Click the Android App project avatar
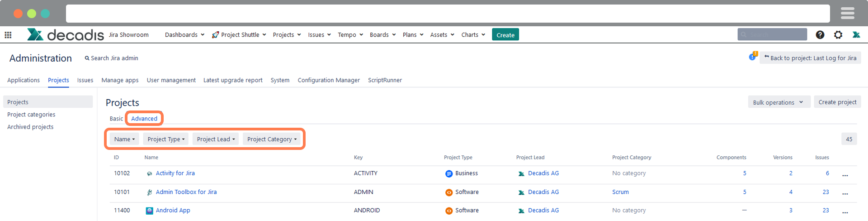 (x=149, y=211)
